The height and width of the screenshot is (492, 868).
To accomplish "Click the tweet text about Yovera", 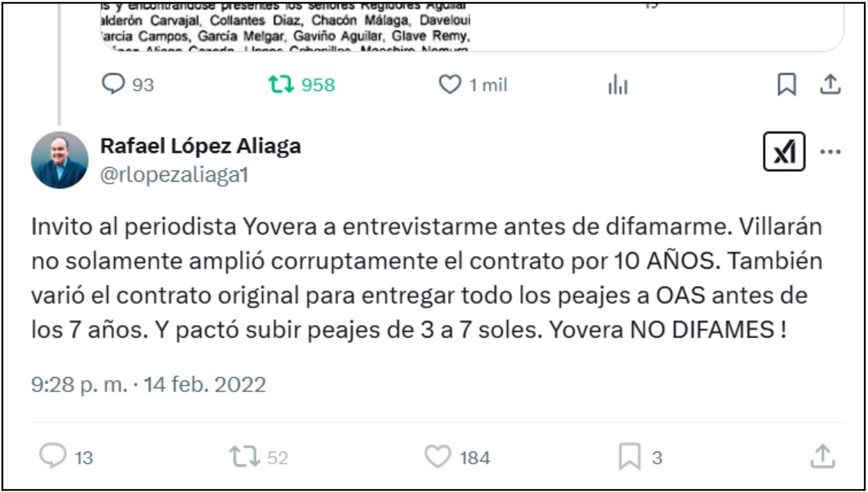I will point(420,278).
